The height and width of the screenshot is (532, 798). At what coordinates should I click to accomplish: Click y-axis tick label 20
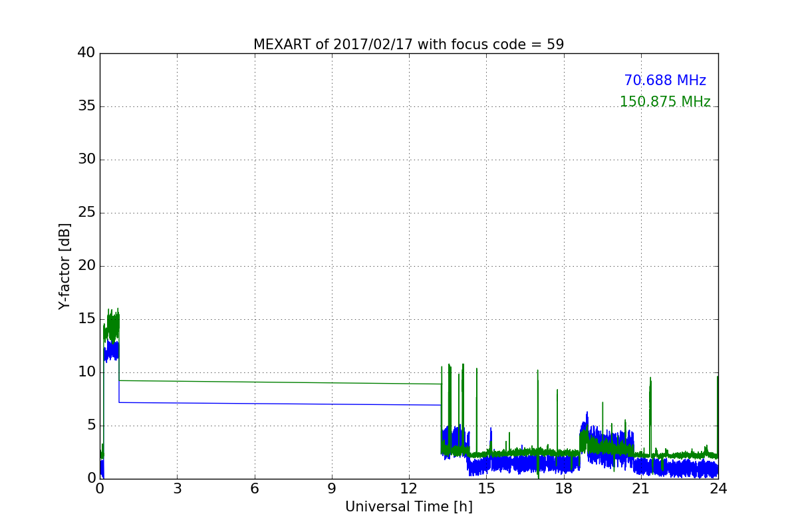pyautogui.click(x=86, y=266)
